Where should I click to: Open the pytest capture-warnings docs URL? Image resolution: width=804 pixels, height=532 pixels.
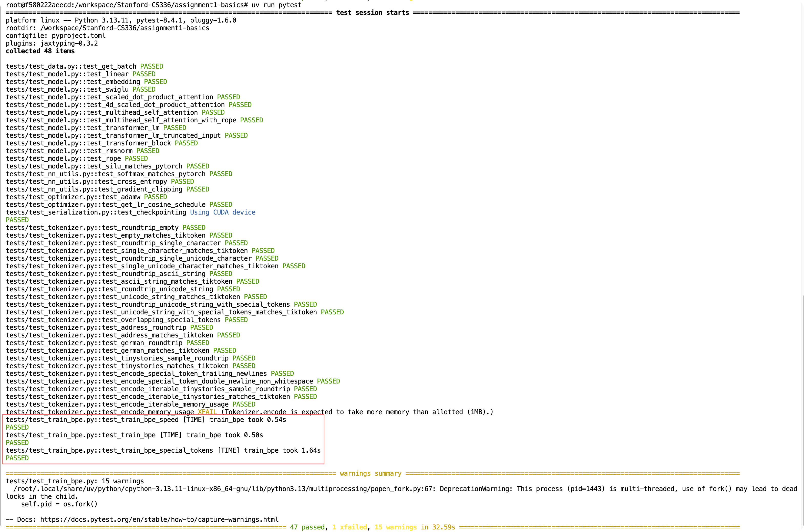point(159,519)
